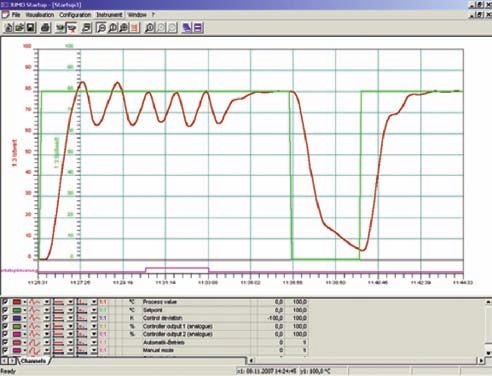The height and width of the screenshot is (376, 492).
Task: Click the red color swatch for Process value
Action: pyautogui.click(x=17, y=302)
